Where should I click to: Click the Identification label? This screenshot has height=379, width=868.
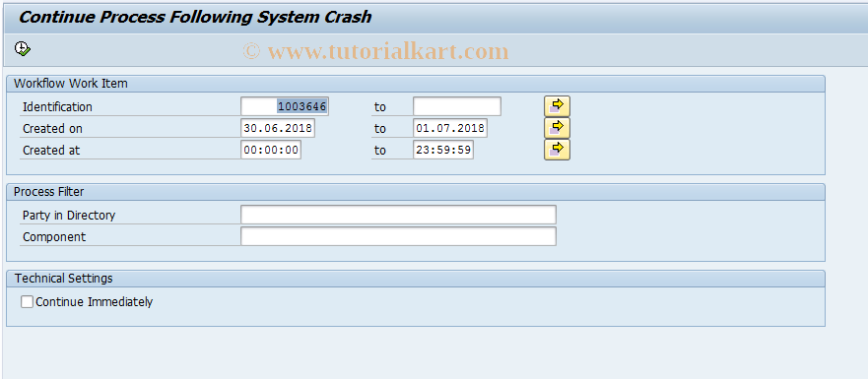(57, 106)
